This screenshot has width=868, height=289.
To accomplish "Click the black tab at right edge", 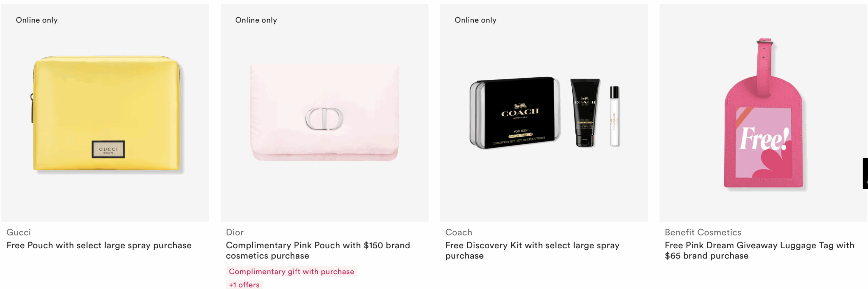I will (x=865, y=173).
